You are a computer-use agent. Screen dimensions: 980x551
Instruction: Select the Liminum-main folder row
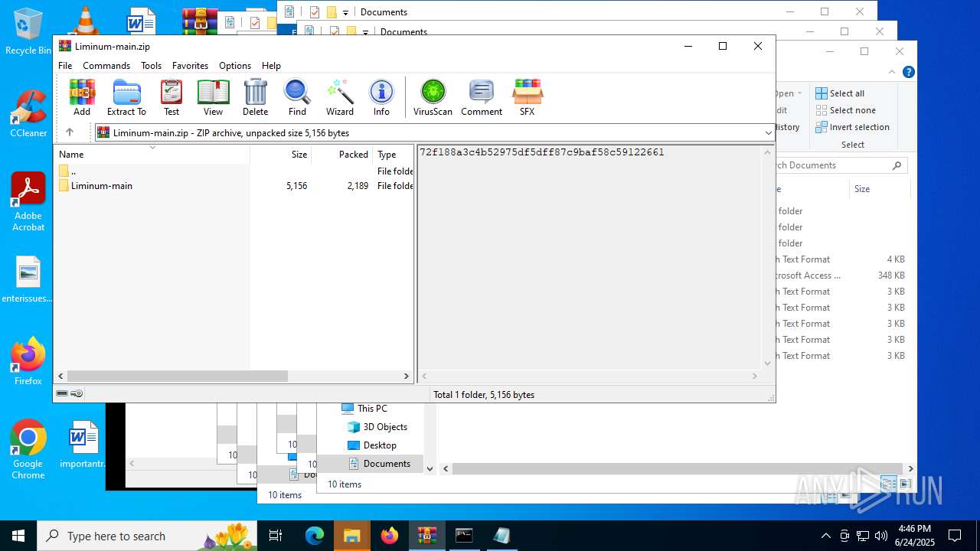coord(234,185)
